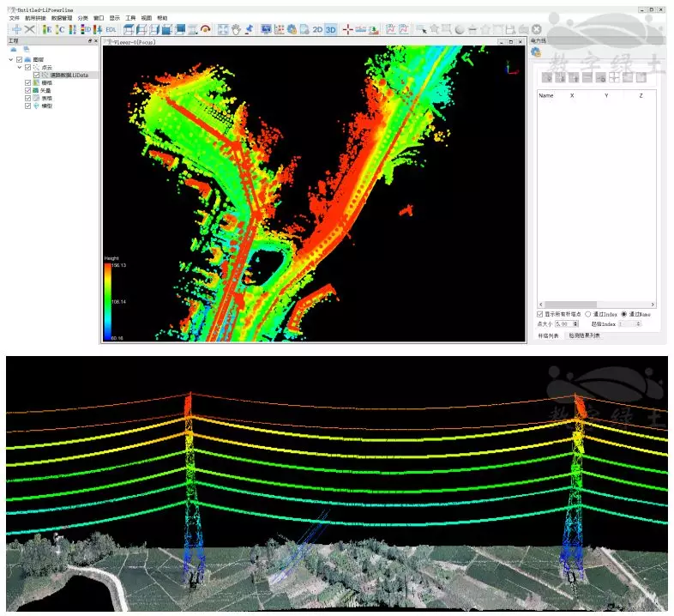Click the 'ID' rainbow color display icon
The width and height of the screenshot is (674, 616).
tap(86, 29)
